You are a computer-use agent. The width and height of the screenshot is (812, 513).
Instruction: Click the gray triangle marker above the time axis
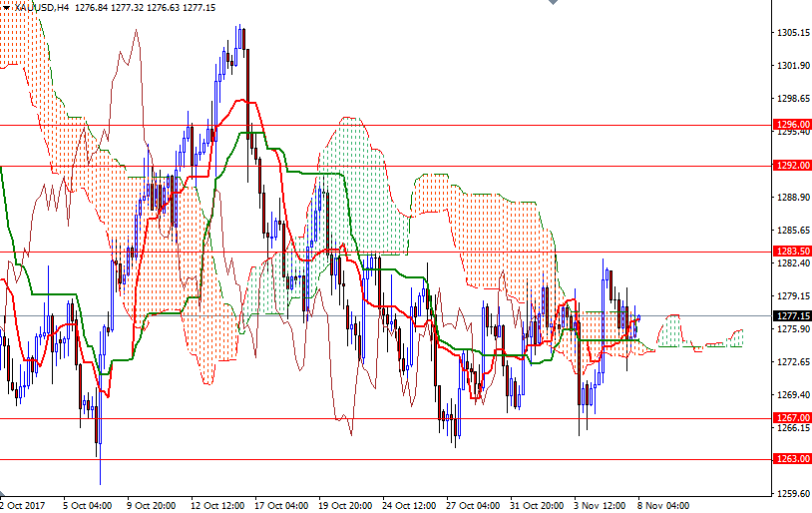click(3, 494)
